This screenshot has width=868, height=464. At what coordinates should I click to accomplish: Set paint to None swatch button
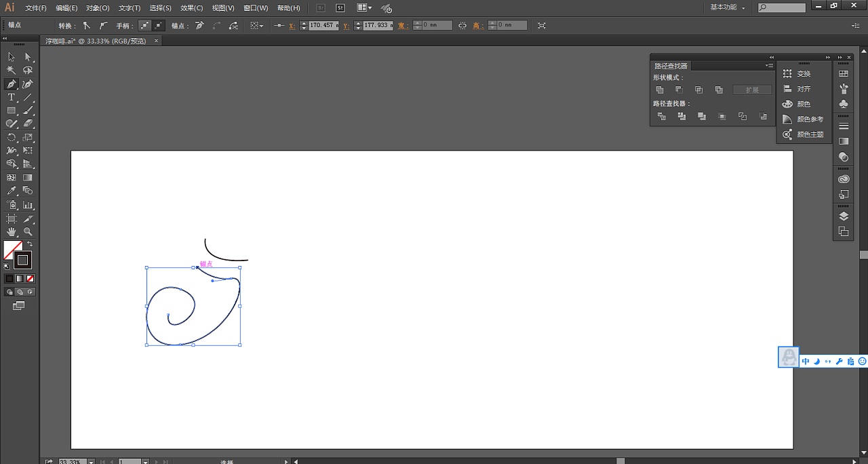coord(31,278)
